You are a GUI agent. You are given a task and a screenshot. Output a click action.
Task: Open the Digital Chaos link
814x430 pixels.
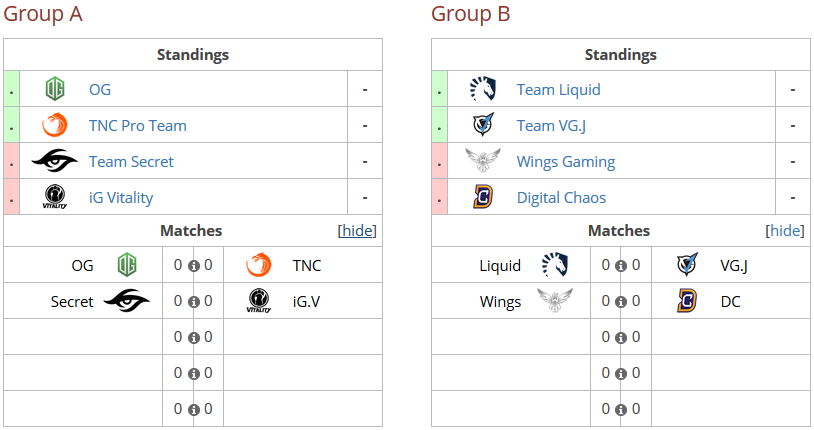pos(561,198)
